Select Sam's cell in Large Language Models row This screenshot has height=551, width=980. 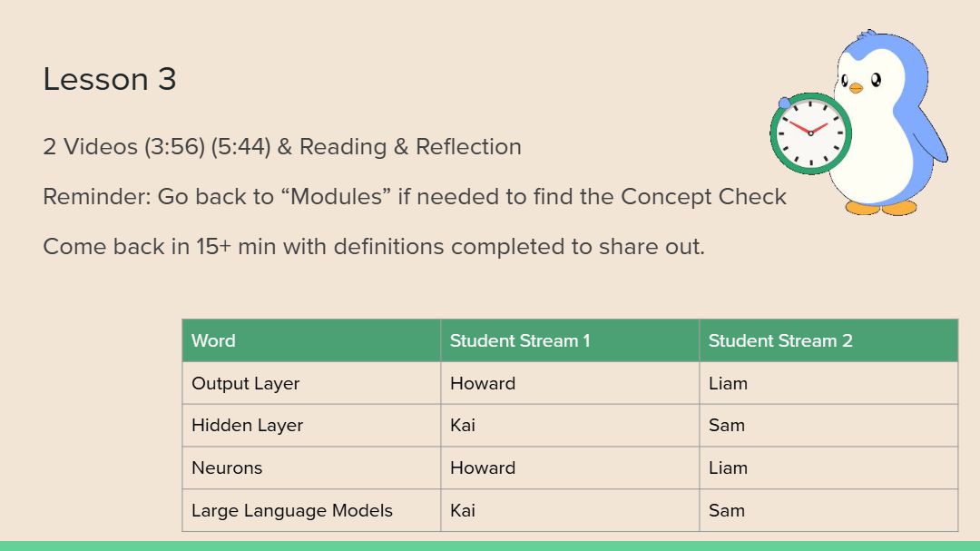click(828, 511)
